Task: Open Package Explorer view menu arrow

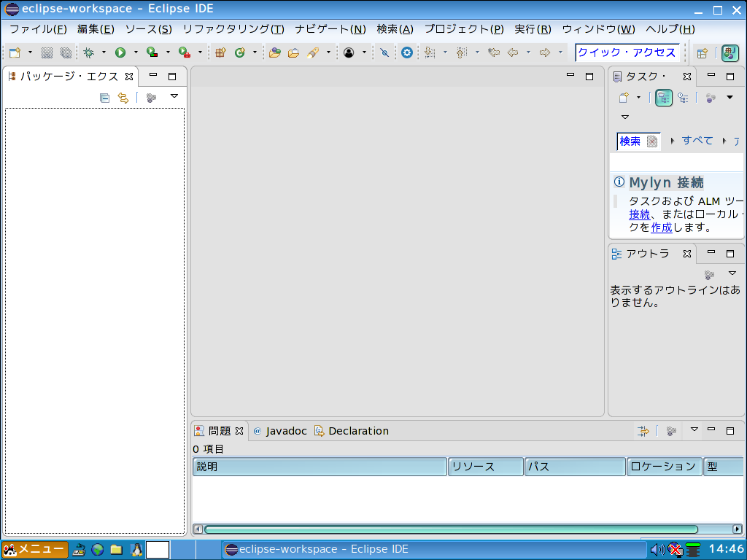Action: coord(174,97)
